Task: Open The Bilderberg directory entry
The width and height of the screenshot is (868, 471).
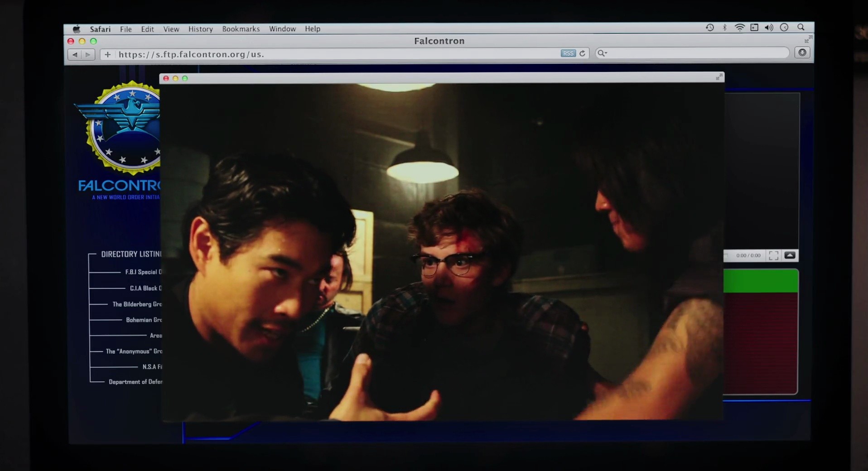Action: pyautogui.click(x=137, y=304)
